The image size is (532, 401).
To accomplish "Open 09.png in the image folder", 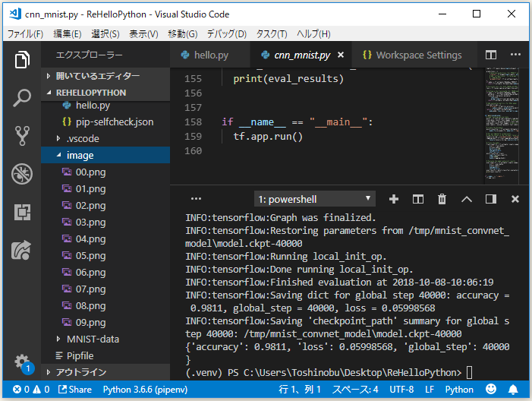I will [x=105, y=322].
